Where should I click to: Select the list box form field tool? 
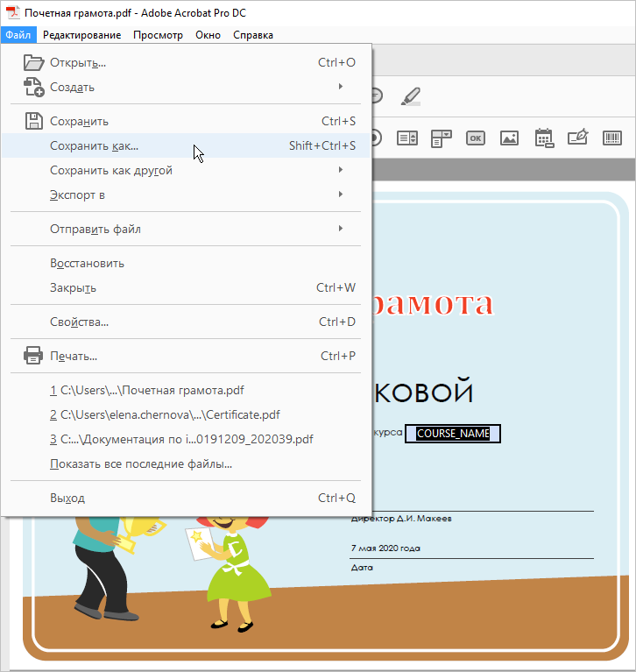[x=407, y=138]
